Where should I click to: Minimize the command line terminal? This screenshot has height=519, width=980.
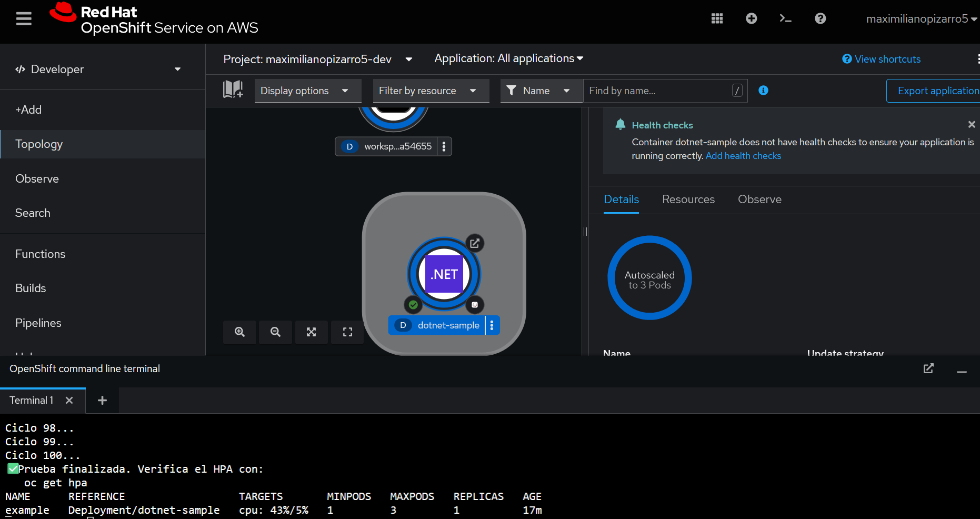[x=962, y=371]
